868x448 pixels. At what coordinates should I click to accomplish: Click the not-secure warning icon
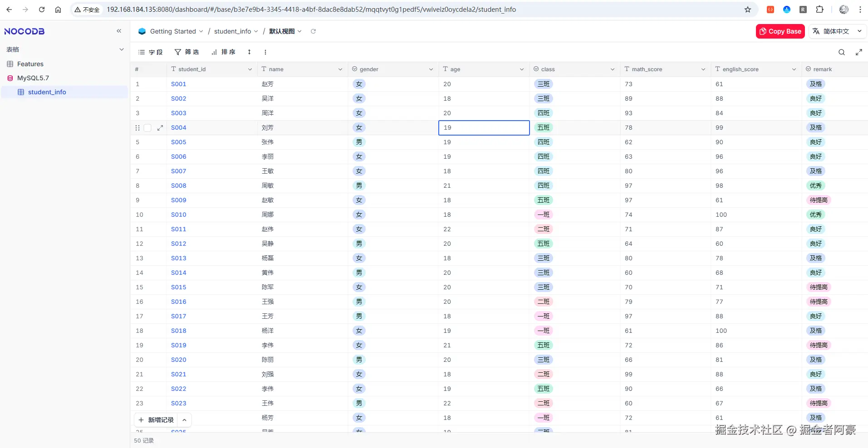78,10
